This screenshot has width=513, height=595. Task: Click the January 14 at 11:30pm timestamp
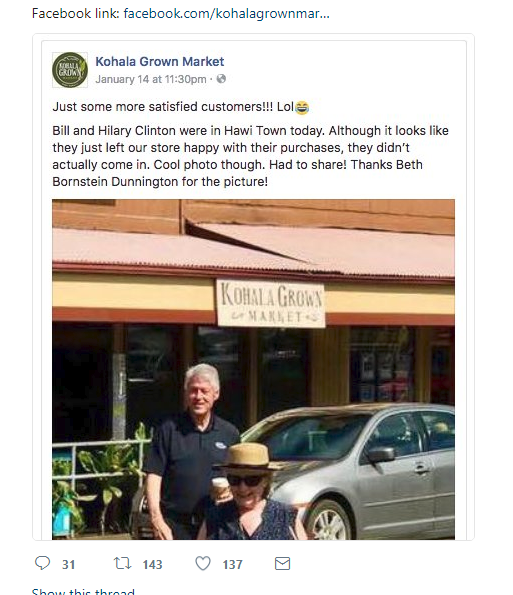(151, 79)
